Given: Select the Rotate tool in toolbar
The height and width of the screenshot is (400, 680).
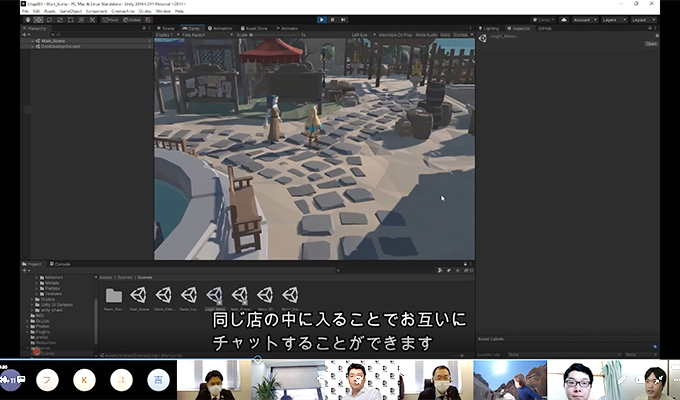Looking at the screenshot, I should (49, 20).
